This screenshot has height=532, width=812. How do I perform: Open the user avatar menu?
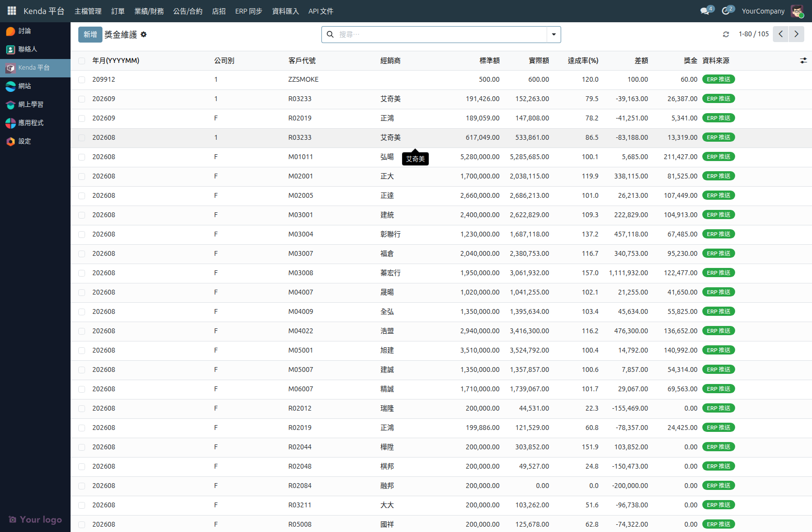pos(797,11)
